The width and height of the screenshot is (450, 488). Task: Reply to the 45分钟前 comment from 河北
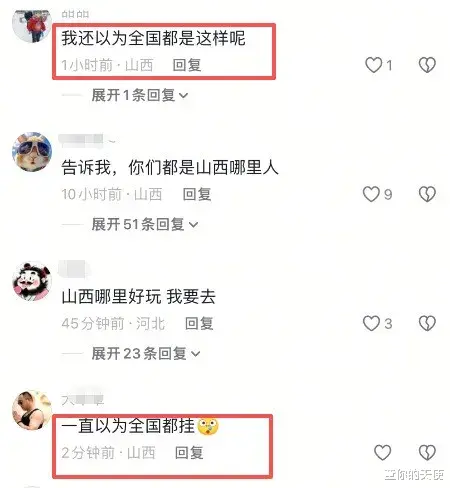(x=199, y=323)
